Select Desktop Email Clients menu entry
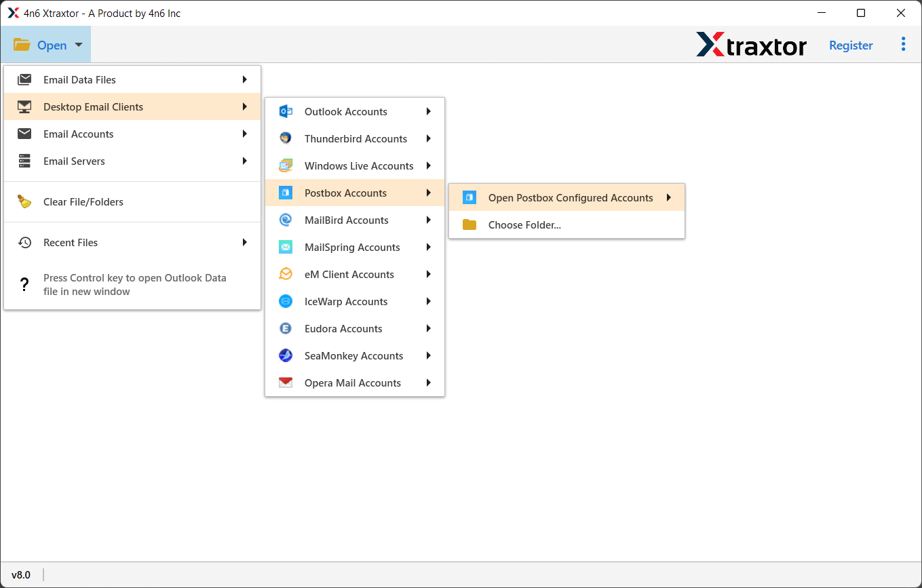Image resolution: width=922 pixels, height=588 pixels. [132, 106]
